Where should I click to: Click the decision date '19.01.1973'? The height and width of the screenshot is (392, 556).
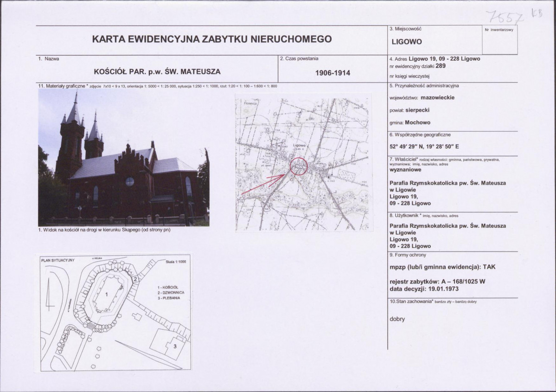[x=443, y=289]
